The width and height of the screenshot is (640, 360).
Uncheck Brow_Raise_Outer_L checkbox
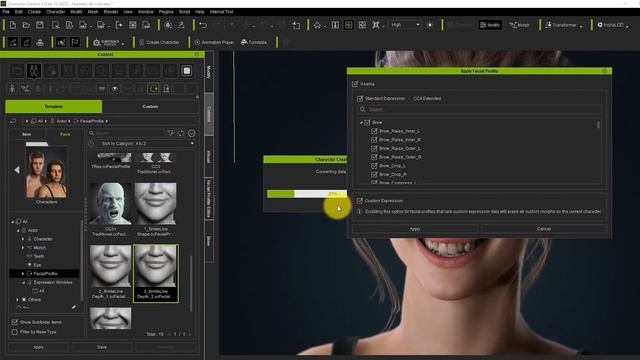(x=374, y=148)
